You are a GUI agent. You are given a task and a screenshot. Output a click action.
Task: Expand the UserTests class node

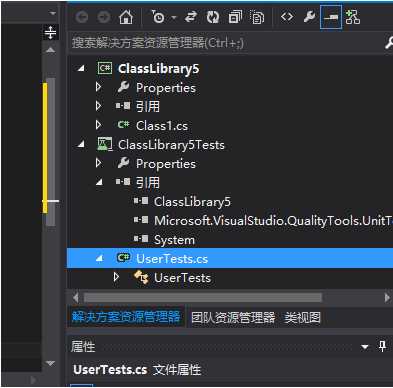(116, 277)
